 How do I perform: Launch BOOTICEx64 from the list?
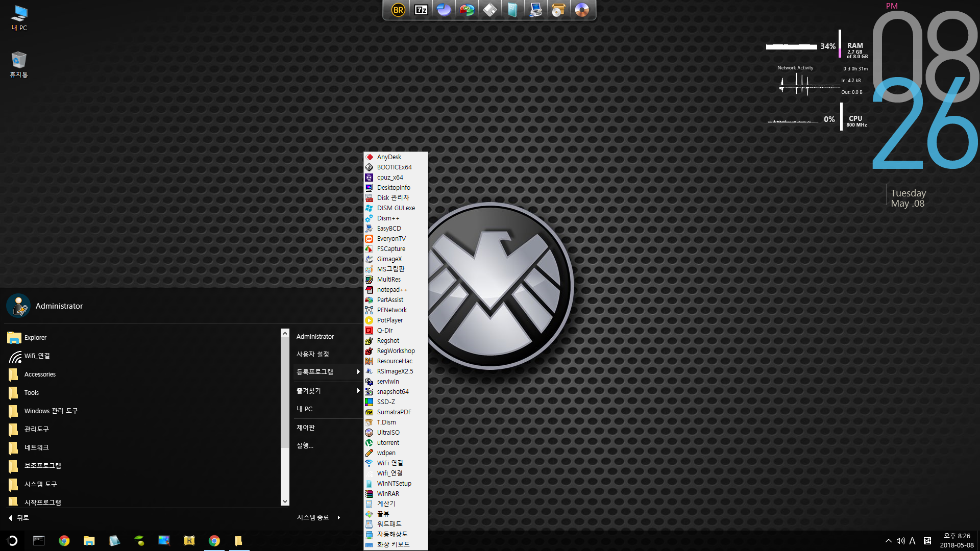pos(396,167)
